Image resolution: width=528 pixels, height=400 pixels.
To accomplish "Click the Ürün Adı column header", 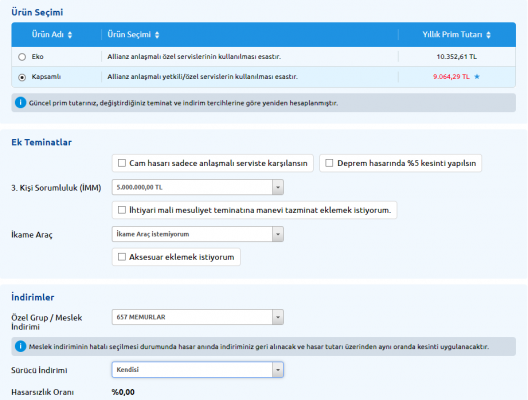I will (47, 34).
